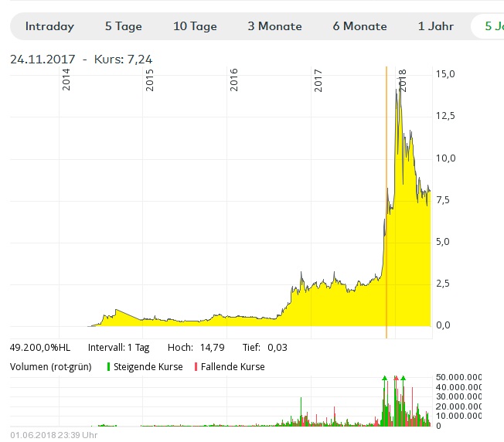The width and height of the screenshot is (504, 442).
Task: Click the red Fallende Kurse legend marker
Action: pyautogui.click(x=196, y=367)
